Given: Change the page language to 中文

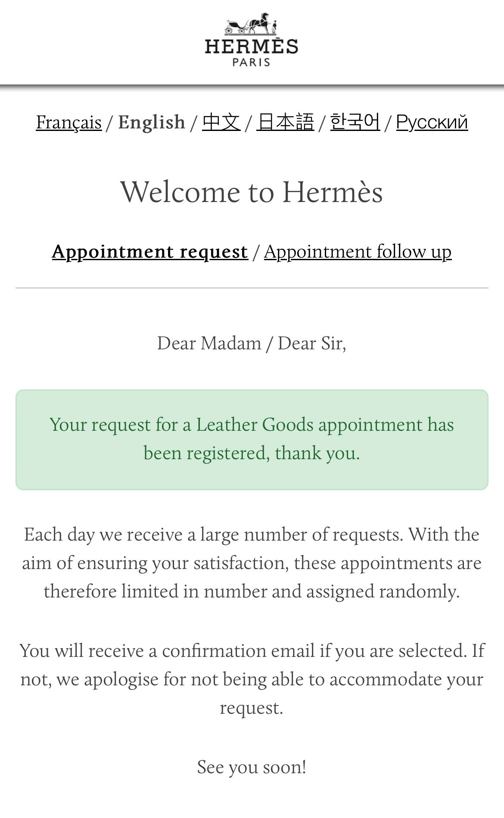Looking at the screenshot, I should (221, 122).
